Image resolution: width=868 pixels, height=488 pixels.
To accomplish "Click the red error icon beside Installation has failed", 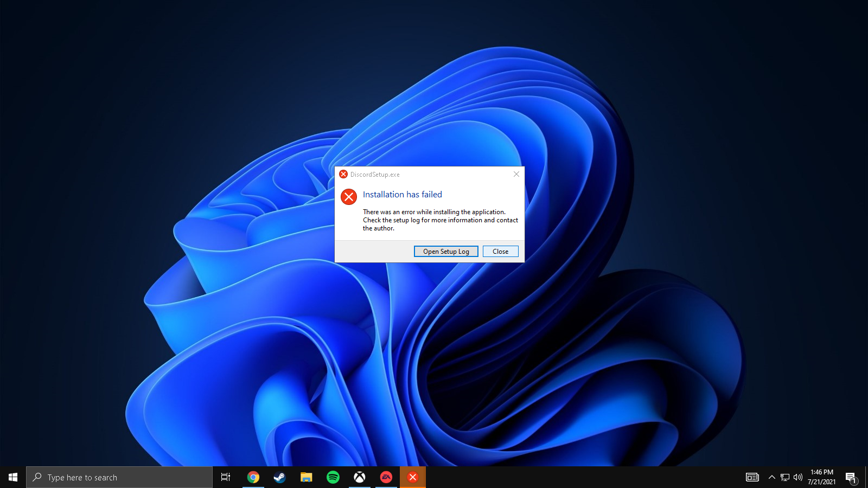I will (x=349, y=197).
